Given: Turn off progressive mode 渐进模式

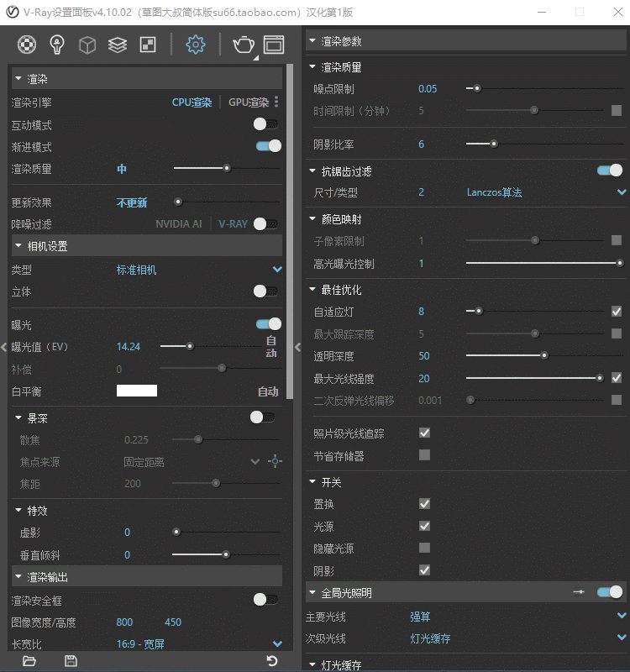Looking at the screenshot, I should [269, 146].
